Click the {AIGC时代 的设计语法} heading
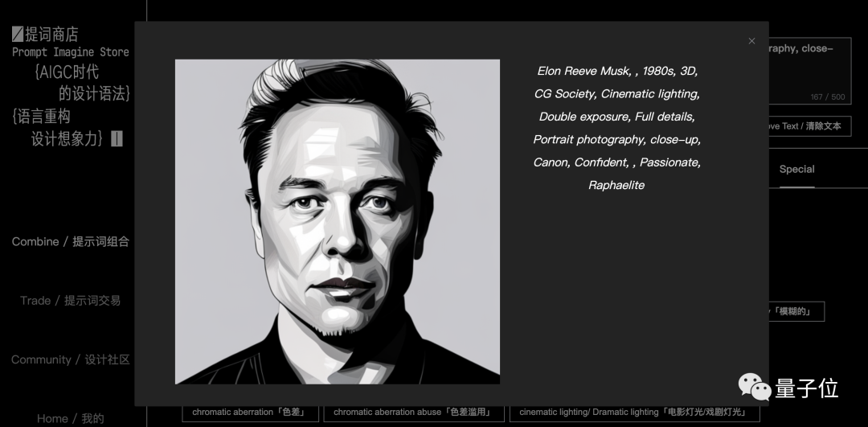 coord(82,83)
